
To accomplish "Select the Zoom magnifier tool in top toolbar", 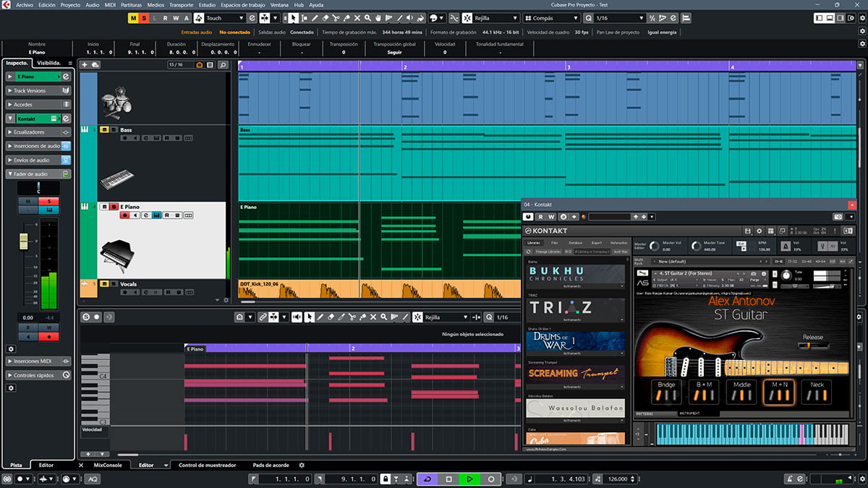I will (367, 18).
